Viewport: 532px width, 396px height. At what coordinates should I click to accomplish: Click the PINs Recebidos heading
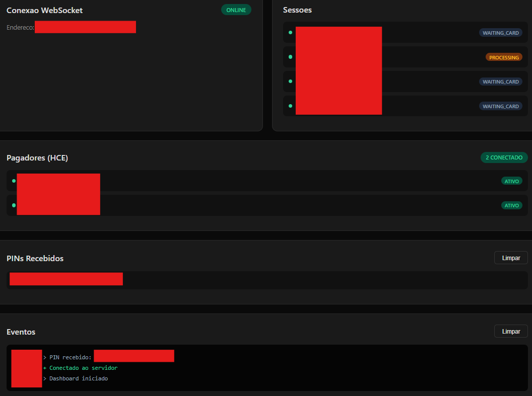pyautogui.click(x=35, y=259)
